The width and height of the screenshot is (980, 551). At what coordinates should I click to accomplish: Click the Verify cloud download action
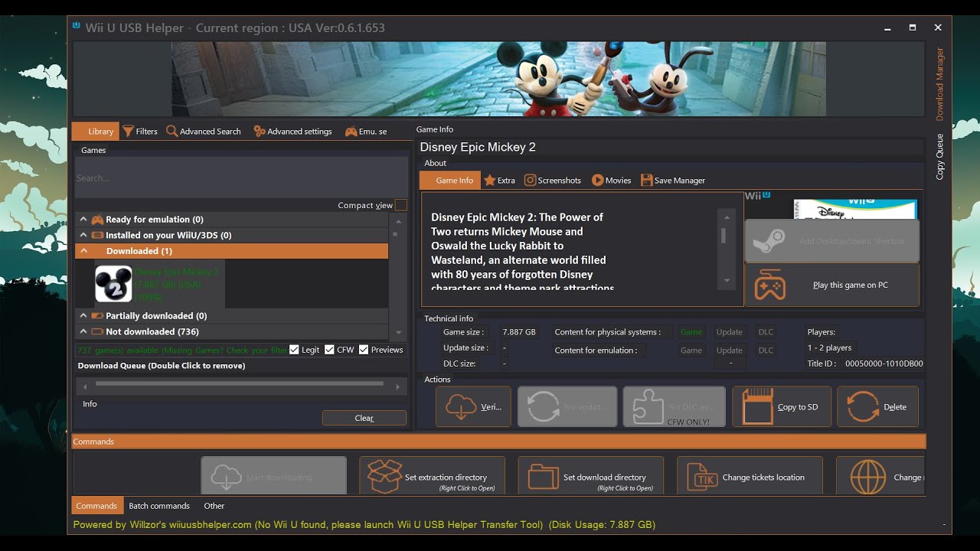coord(473,406)
